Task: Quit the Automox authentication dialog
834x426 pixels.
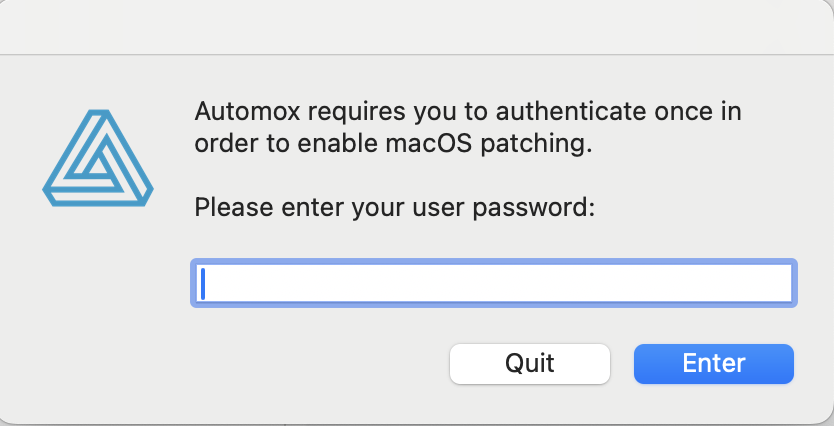Action: point(530,364)
